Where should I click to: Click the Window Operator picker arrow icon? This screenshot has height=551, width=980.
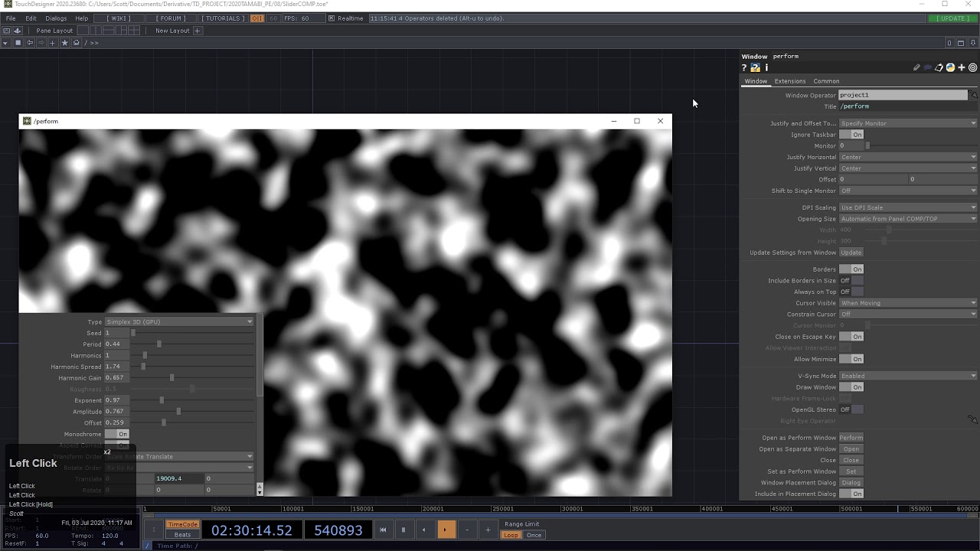click(973, 94)
